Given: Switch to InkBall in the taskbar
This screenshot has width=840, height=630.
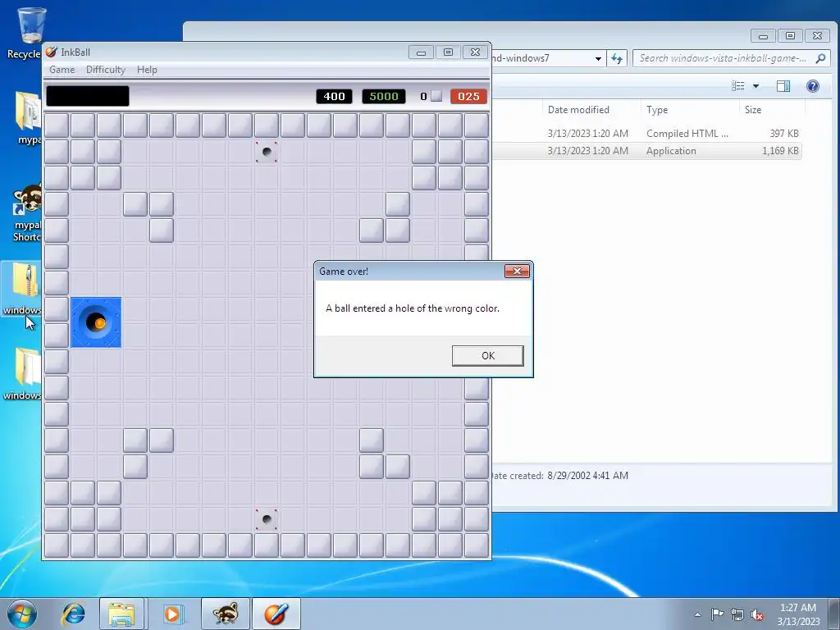Looking at the screenshot, I should coord(276,614).
